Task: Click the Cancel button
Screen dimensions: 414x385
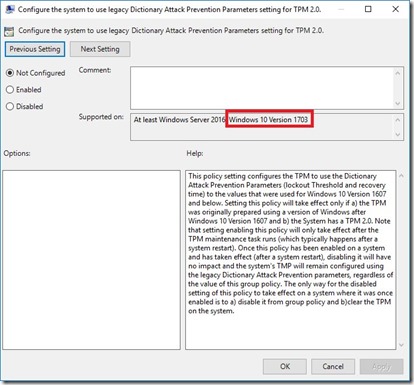Action: [x=333, y=367]
